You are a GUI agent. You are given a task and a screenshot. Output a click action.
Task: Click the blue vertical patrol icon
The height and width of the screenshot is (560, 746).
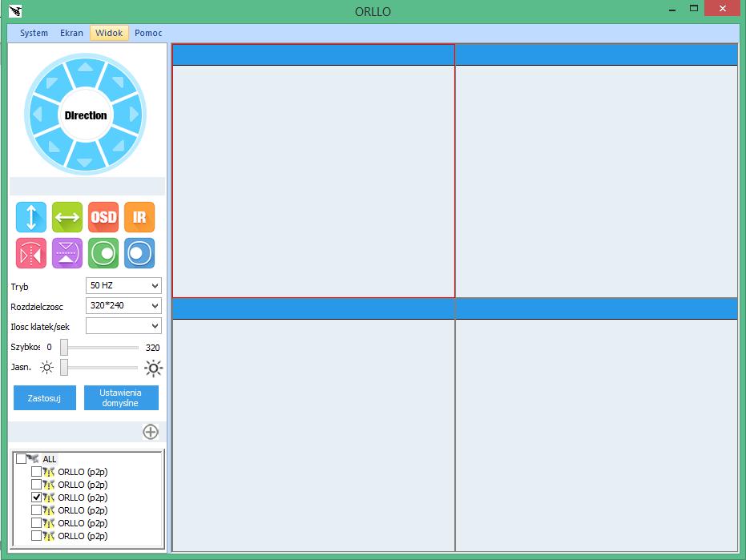31,217
